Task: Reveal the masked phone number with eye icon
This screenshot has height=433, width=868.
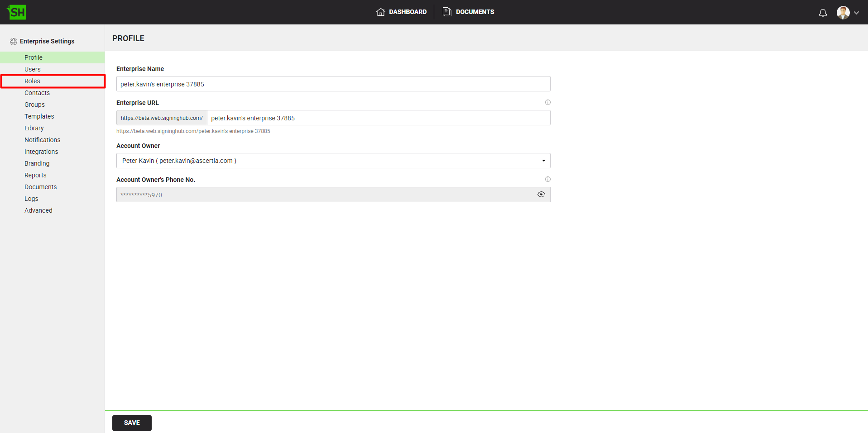Action: (x=541, y=195)
